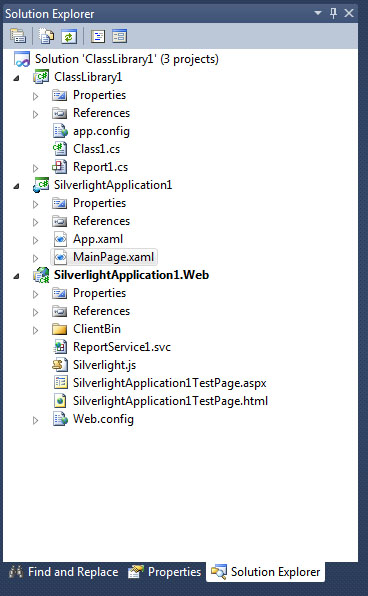The image size is (368, 596).
Task: Click the Show All Files toolbar icon
Action: tap(47, 36)
